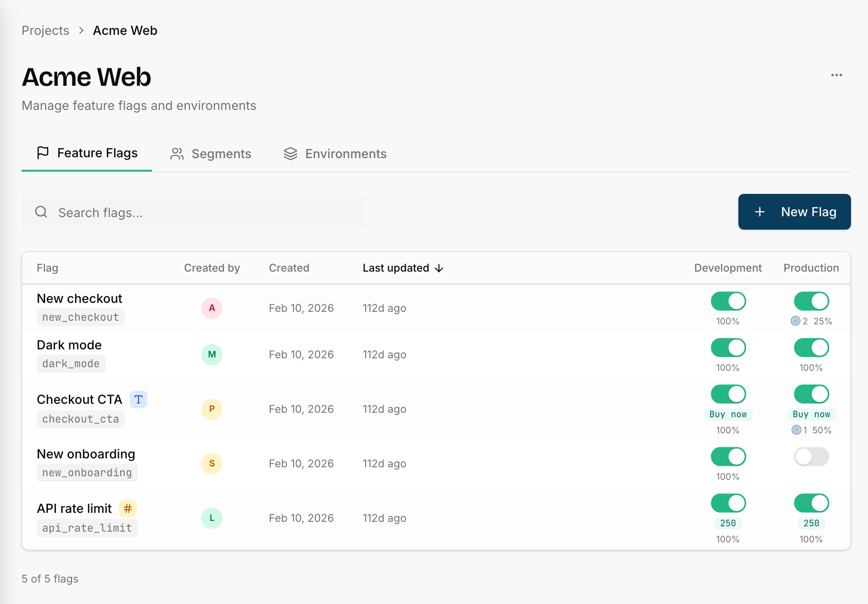Click the number-type # badge on API rate limit

click(x=128, y=508)
